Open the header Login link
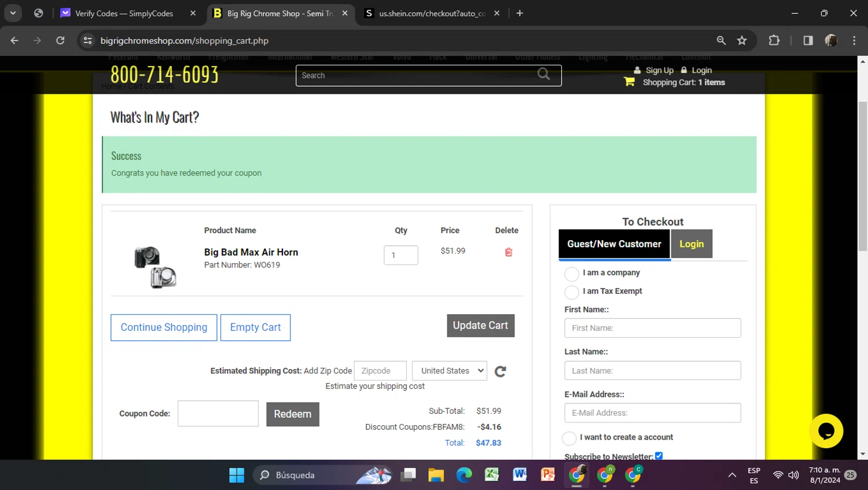The width and height of the screenshot is (868, 490). click(x=701, y=70)
